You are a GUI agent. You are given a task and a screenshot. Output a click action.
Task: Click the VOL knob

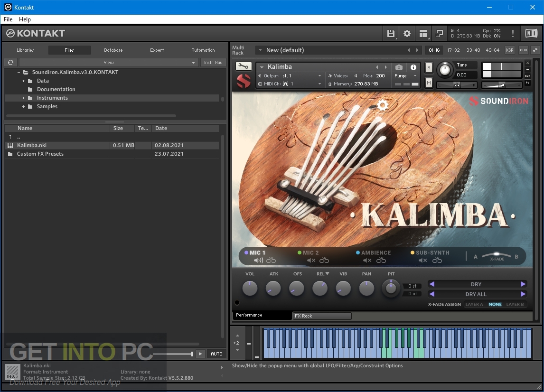pos(250,288)
